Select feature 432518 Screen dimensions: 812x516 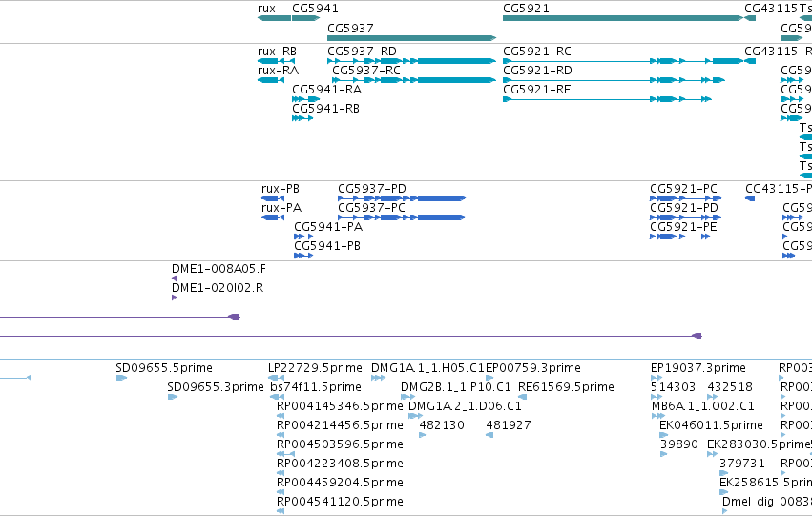pos(713,397)
